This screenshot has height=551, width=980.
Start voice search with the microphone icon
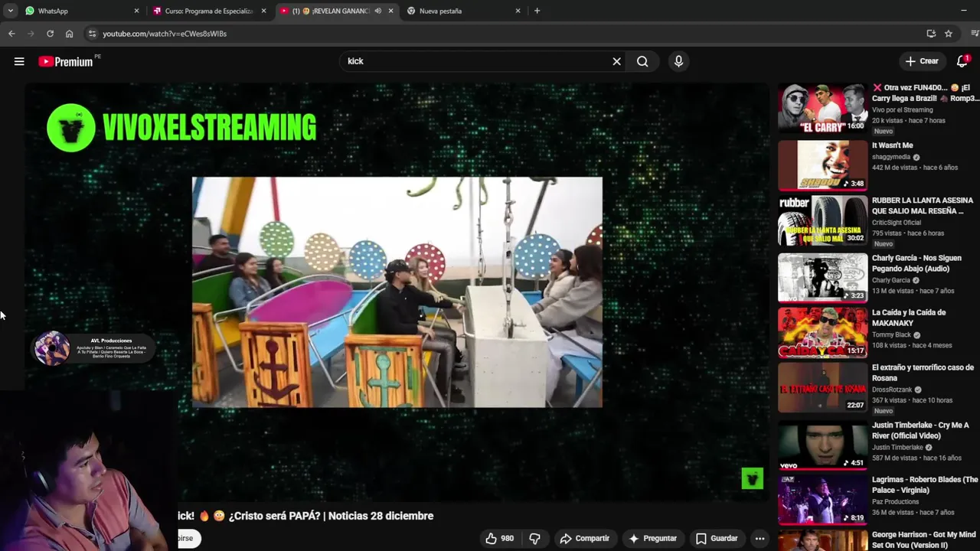point(678,61)
